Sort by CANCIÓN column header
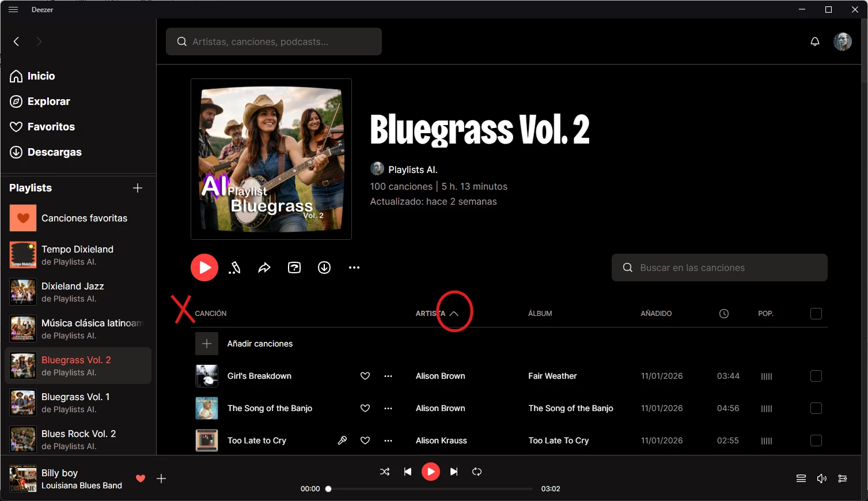 coord(211,314)
